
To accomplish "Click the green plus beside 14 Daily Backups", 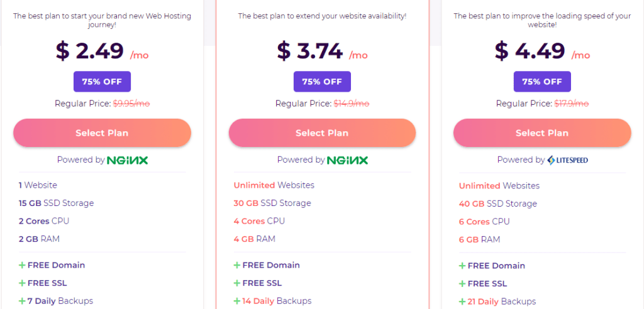I will (237, 301).
